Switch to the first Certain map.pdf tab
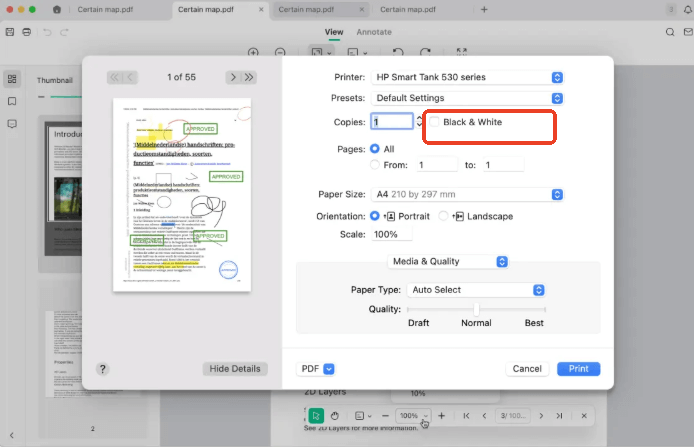This screenshot has height=447, width=694. [105, 9]
